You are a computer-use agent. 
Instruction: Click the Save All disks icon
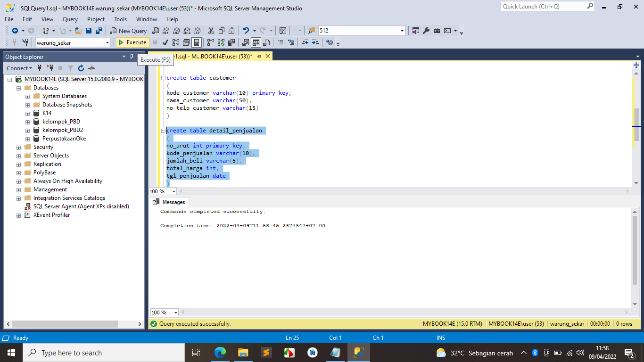point(99,31)
